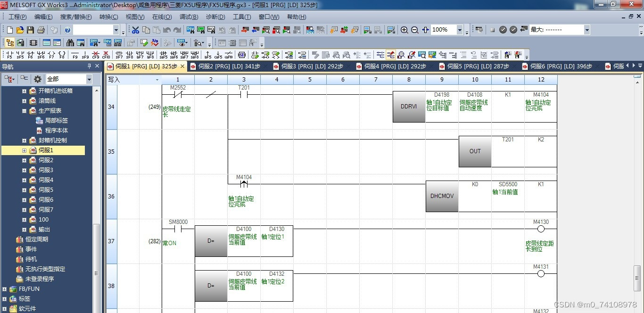
Task: Click the SM8000 contact on row 37
Action: pos(178,229)
